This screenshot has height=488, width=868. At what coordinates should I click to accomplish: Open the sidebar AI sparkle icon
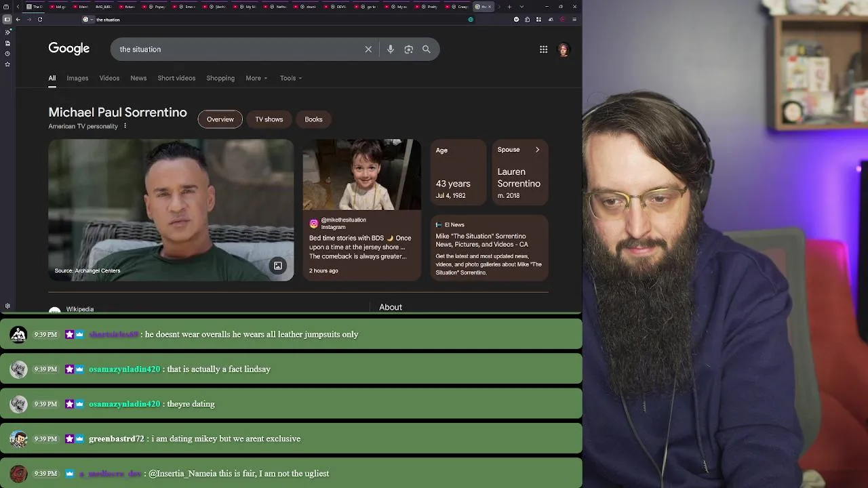pyautogui.click(x=7, y=32)
